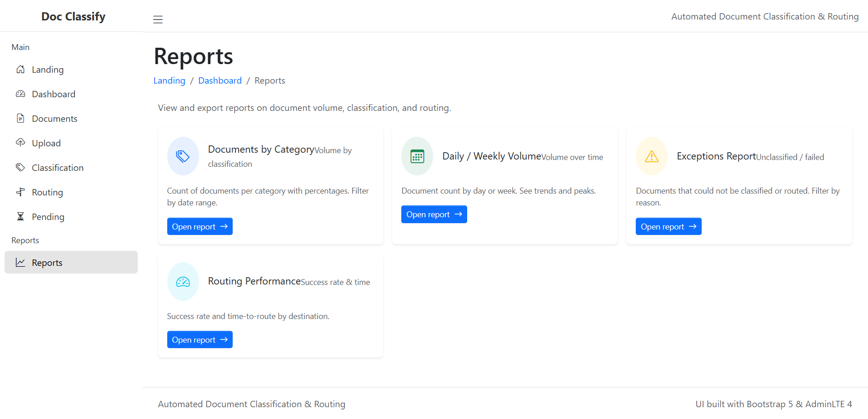Open the Routing Performance report
Image resolution: width=868 pixels, height=419 pixels.
point(200,339)
